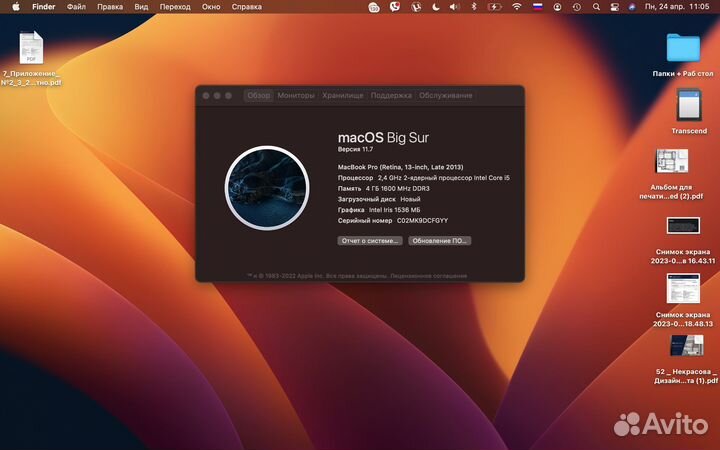The width and height of the screenshot is (720, 450).
Task: Open the Переход menu
Action: (175, 7)
